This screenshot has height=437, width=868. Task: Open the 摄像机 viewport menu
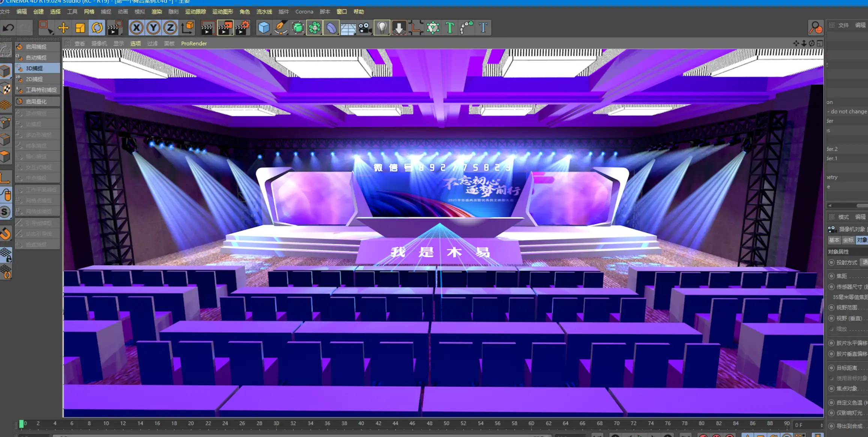[x=99, y=44]
